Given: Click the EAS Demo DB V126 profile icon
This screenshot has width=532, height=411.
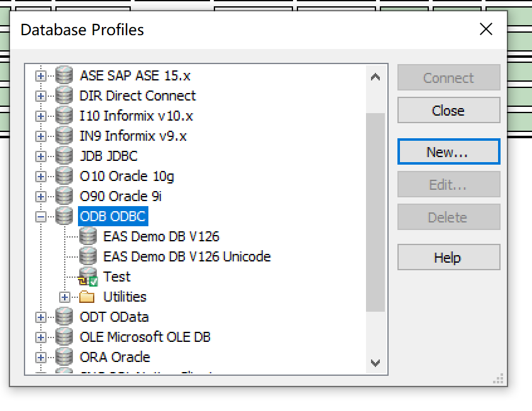Looking at the screenshot, I should tap(88, 237).
